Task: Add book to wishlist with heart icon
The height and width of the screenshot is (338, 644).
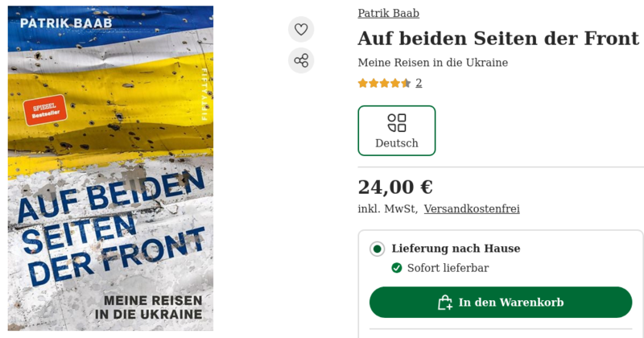Action: (x=301, y=30)
